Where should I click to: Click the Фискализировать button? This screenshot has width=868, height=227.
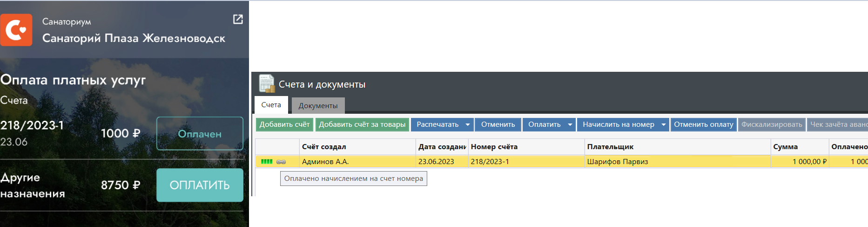[772, 124]
